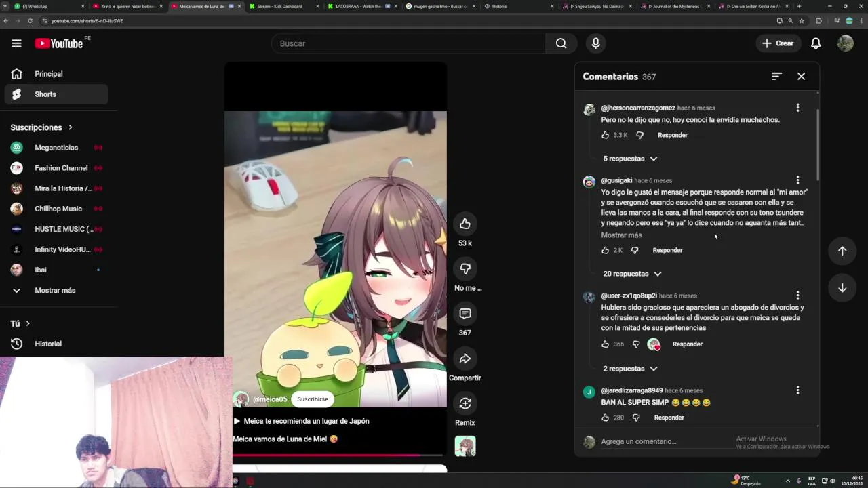Open Ibai subscription channel

click(57, 270)
